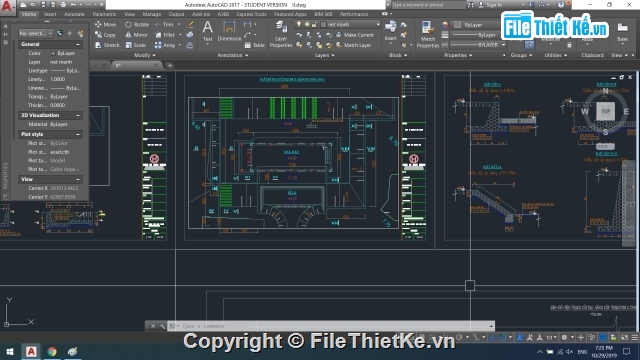Collapse the General properties section
The width and height of the screenshot is (640, 360).
78,44
